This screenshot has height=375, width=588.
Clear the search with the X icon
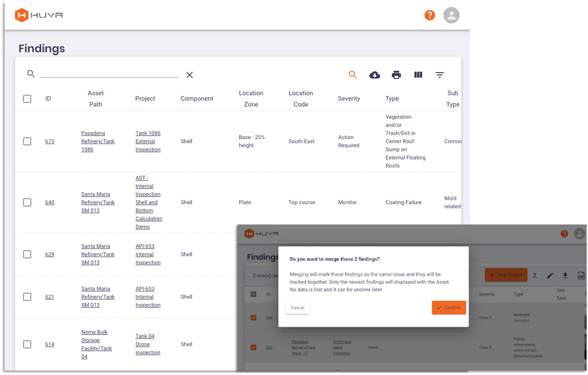[x=190, y=75]
